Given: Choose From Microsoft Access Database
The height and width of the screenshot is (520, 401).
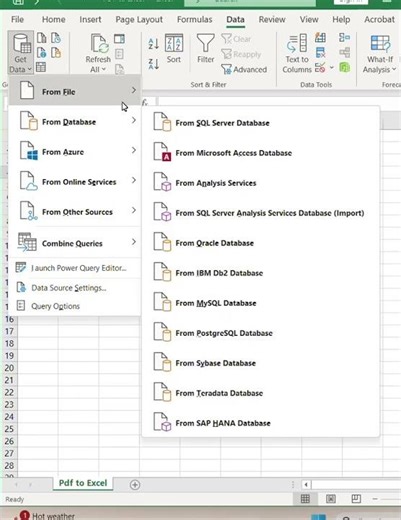Looking at the screenshot, I should pyautogui.click(x=261, y=153).
